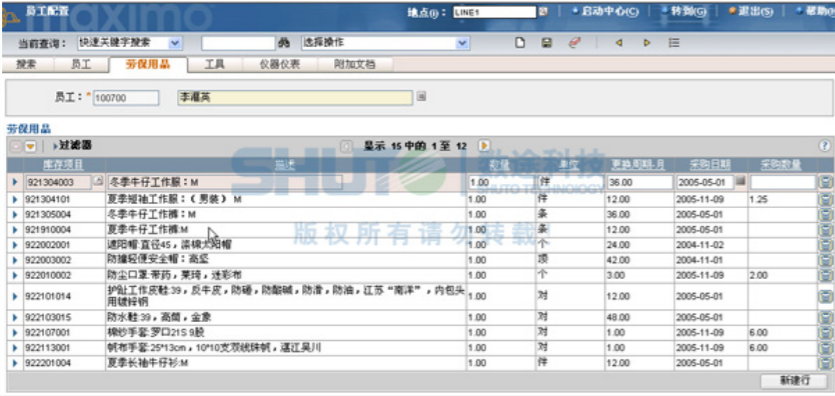The height and width of the screenshot is (396, 835).
Task: Click the 数量 field in row 921304003
Action: click(x=501, y=182)
